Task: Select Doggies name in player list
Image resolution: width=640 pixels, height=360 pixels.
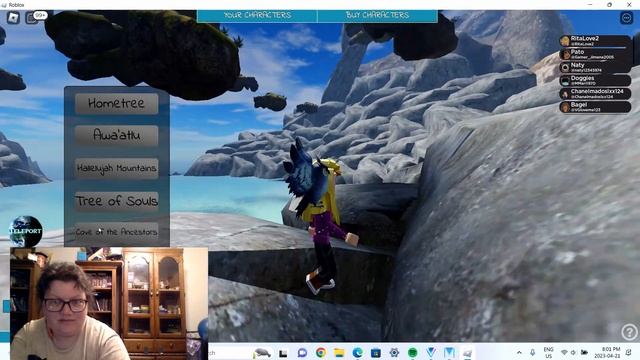Action: click(582, 78)
